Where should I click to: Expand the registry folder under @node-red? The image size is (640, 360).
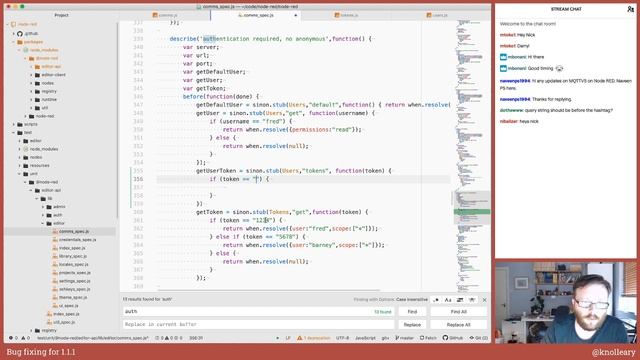(x=31, y=91)
